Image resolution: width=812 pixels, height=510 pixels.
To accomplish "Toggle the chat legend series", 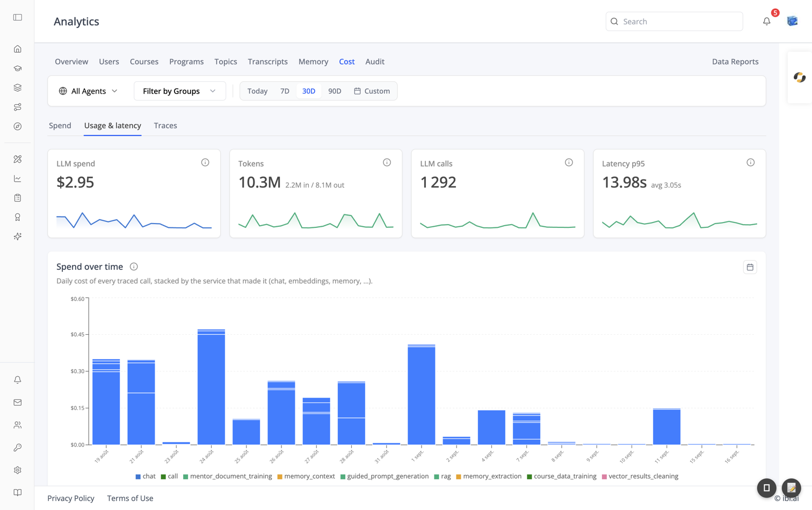I will click(x=146, y=477).
